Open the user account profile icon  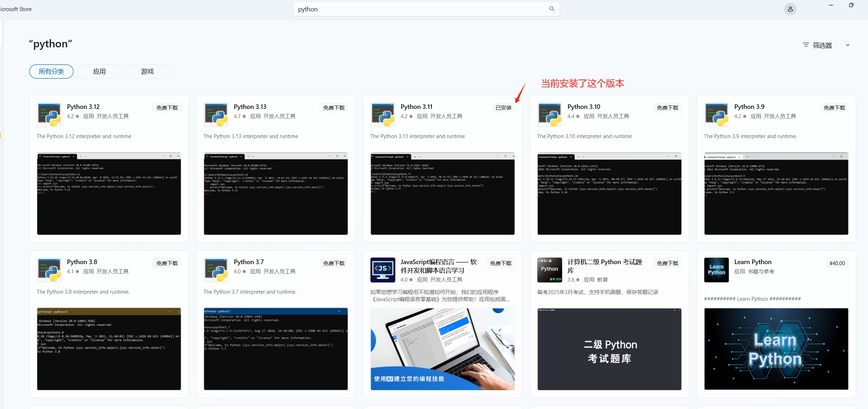(x=790, y=9)
